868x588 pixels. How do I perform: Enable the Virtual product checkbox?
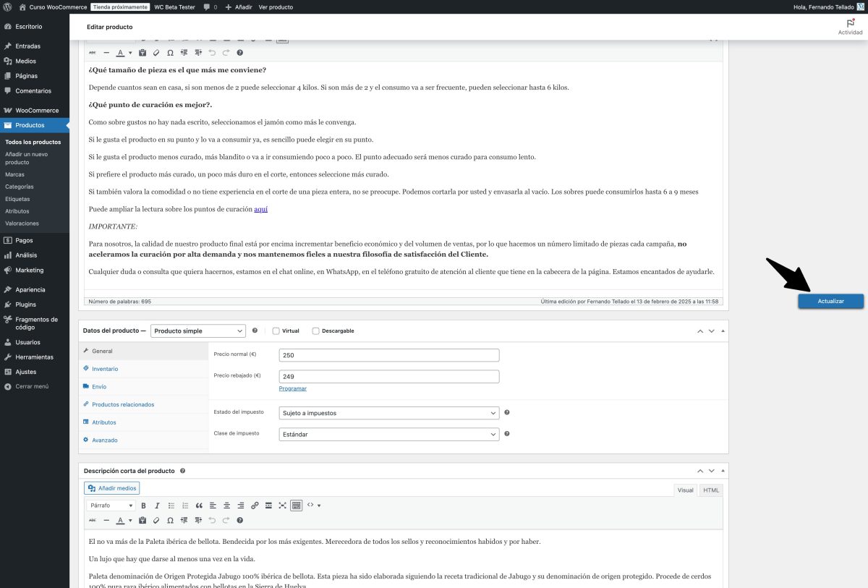pyautogui.click(x=276, y=331)
